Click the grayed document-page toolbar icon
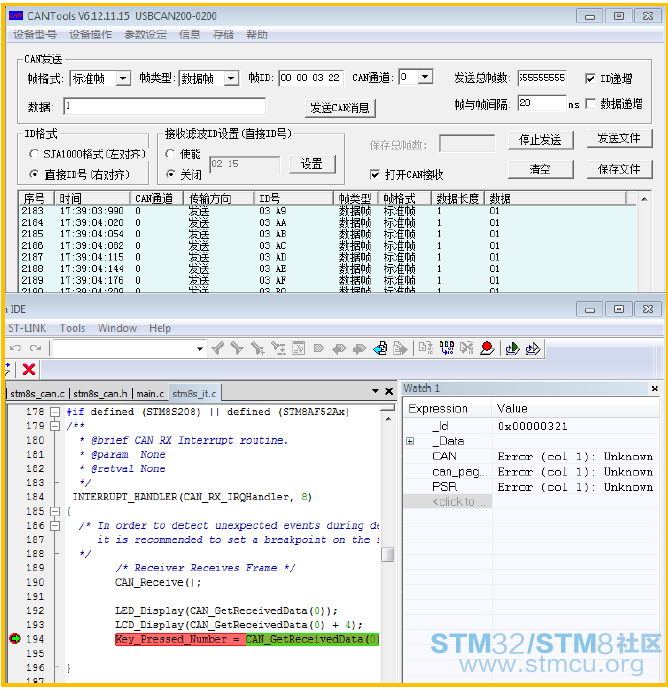 pos(299,348)
